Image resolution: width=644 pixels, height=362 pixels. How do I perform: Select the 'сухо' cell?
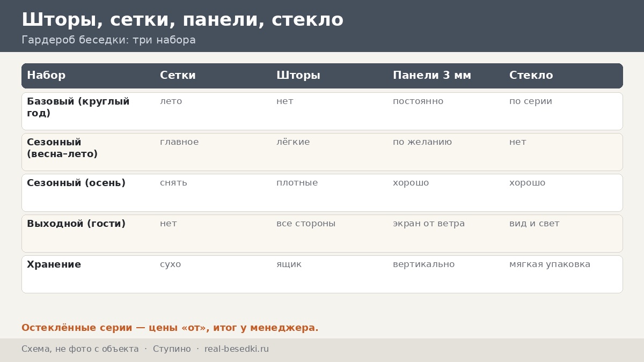click(x=171, y=264)
